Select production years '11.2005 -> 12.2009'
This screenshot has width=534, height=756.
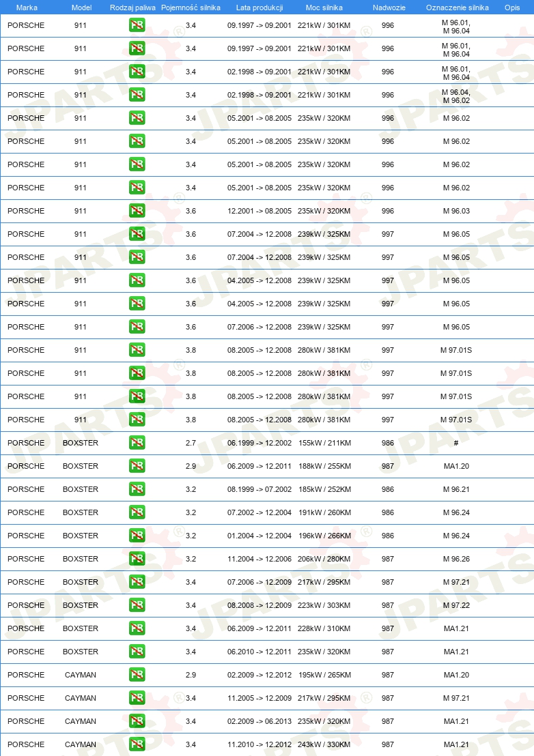click(259, 697)
